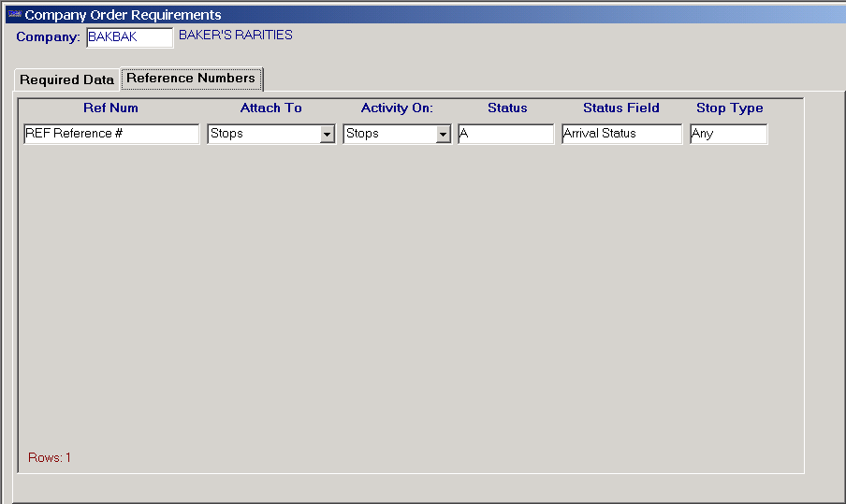The image size is (846, 504).
Task: Click the Ref Num field REF Reference #
Action: click(x=111, y=134)
